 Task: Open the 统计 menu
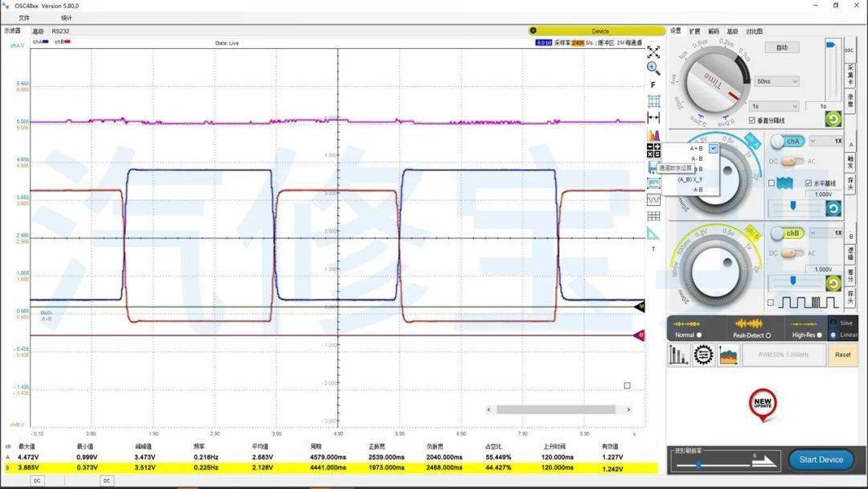(x=67, y=18)
